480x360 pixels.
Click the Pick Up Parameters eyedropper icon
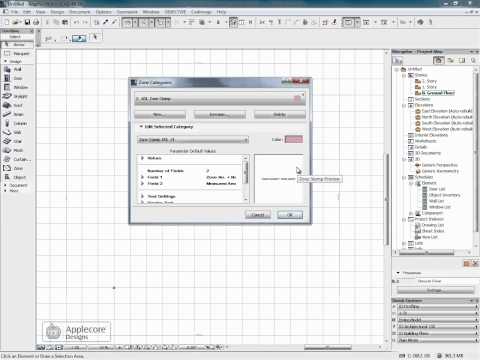[106, 22]
